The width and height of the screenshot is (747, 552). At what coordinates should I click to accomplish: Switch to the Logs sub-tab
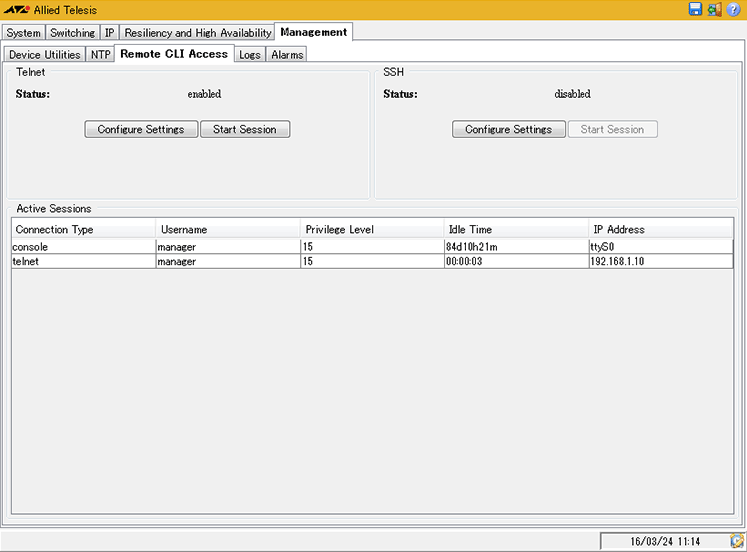click(x=250, y=55)
